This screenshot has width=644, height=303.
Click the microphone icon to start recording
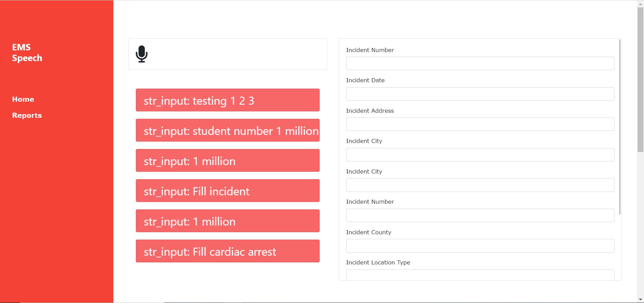click(142, 54)
